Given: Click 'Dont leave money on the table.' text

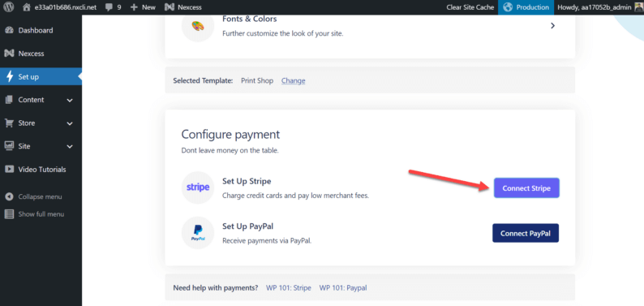Looking at the screenshot, I should coord(230,151).
